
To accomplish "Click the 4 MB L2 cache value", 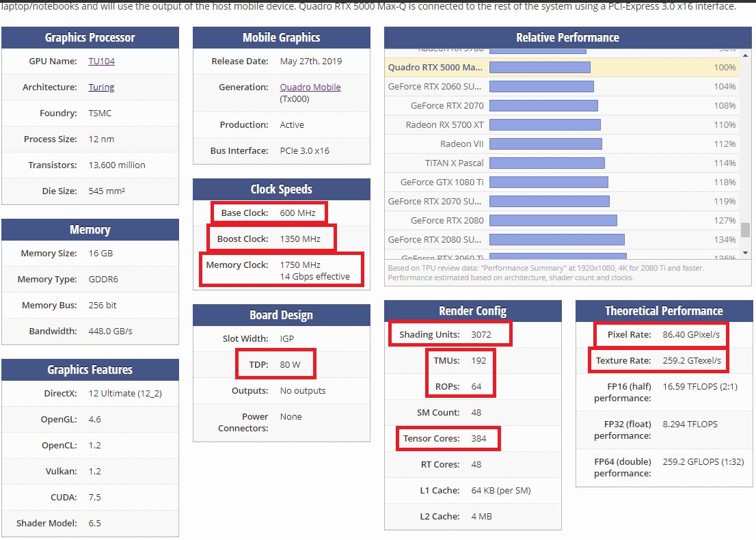I will [x=482, y=517].
